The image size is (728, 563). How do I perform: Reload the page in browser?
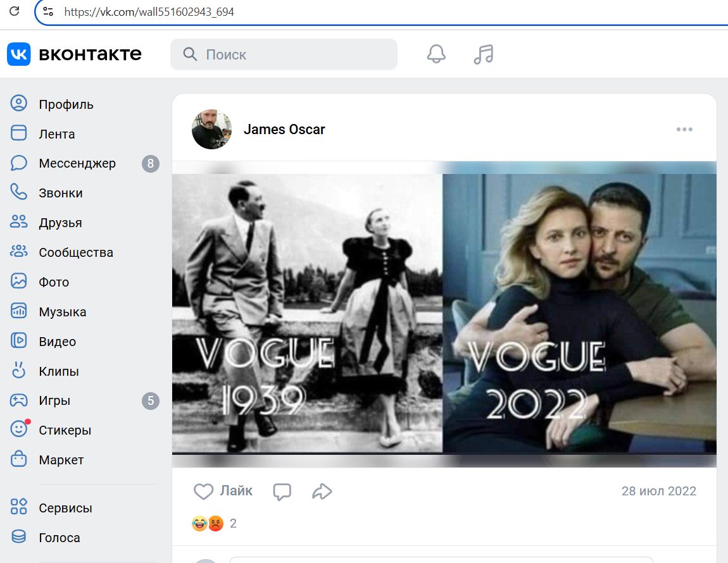pos(14,11)
